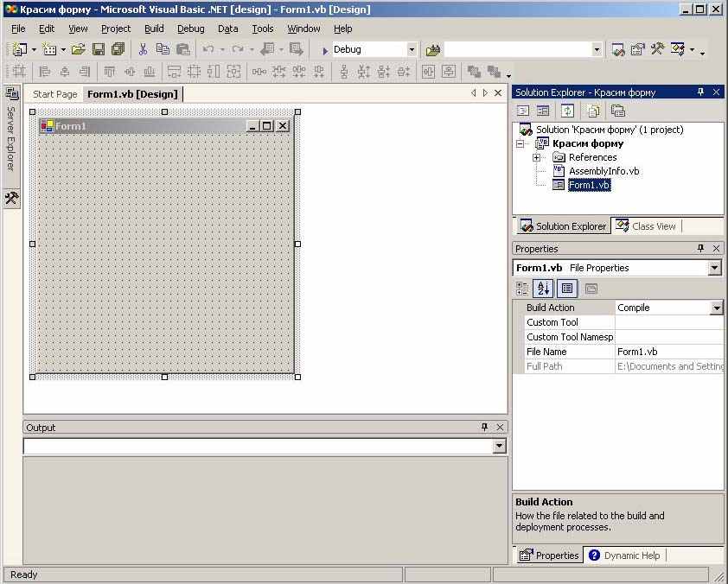The height and width of the screenshot is (584, 728).
Task: Toggle auto-hide pin on Solution Explorer panel
Action: pos(700,92)
